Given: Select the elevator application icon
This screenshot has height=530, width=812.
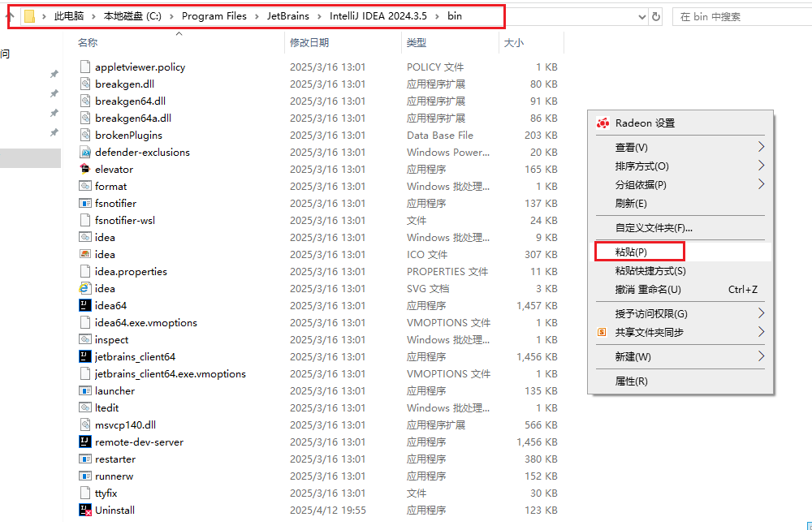Looking at the screenshot, I should coord(85,169).
